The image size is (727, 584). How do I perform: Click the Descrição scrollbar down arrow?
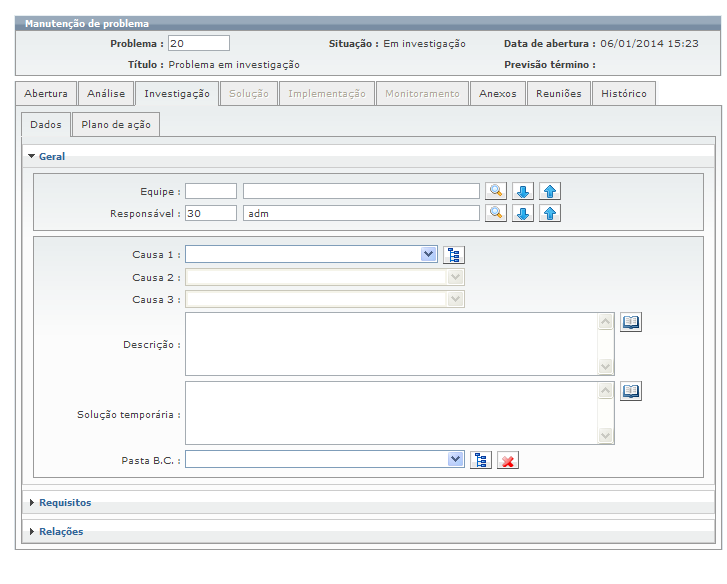pyautogui.click(x=606, y=367)
